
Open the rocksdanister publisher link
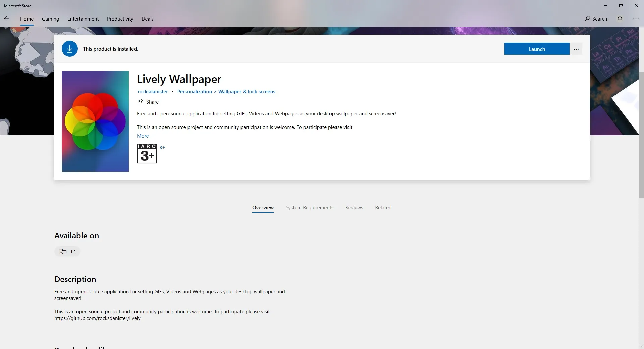tap(153, 92)
